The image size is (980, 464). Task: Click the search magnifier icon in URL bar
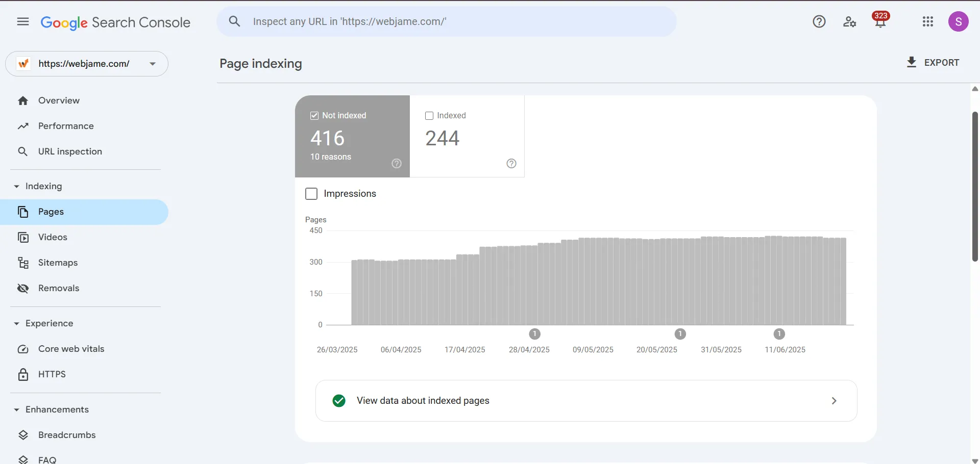[234, 21]
